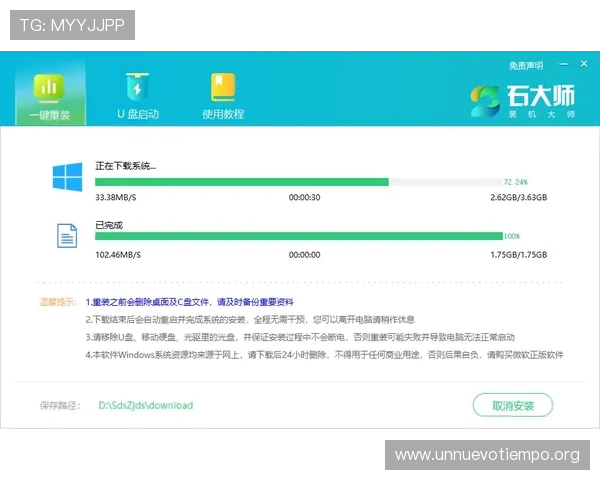Minimize the 石大师 window

click(x=564, y=64)
